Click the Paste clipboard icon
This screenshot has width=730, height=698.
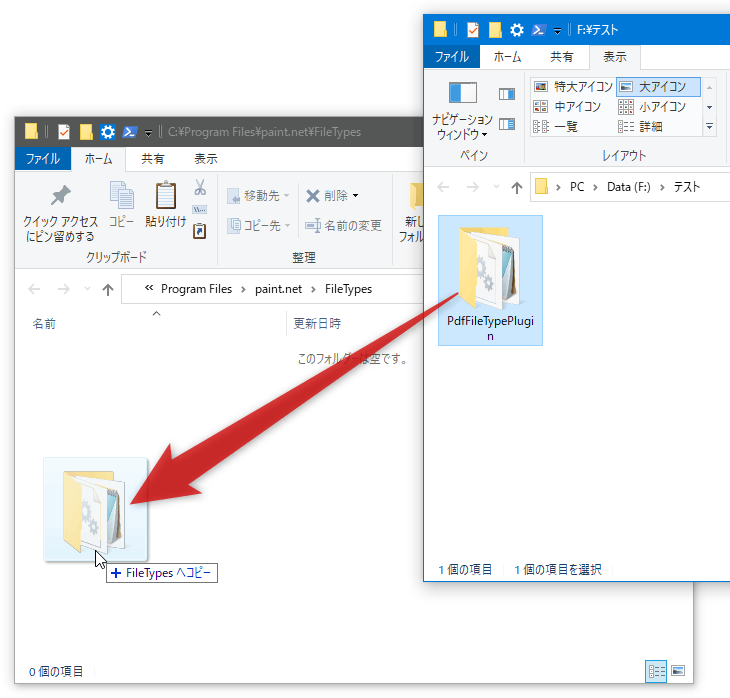165,195
